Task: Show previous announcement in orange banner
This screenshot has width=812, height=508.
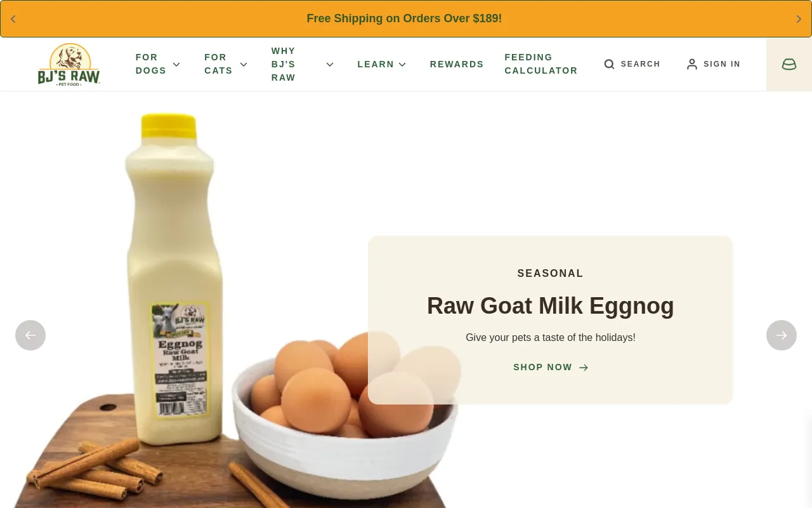Action: (13, 19)
